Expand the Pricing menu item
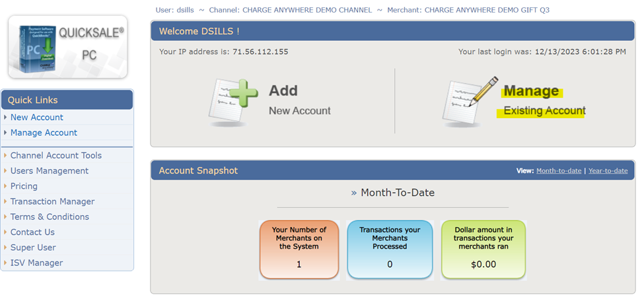Screen dimensions: 644x301 coord(24,186)
